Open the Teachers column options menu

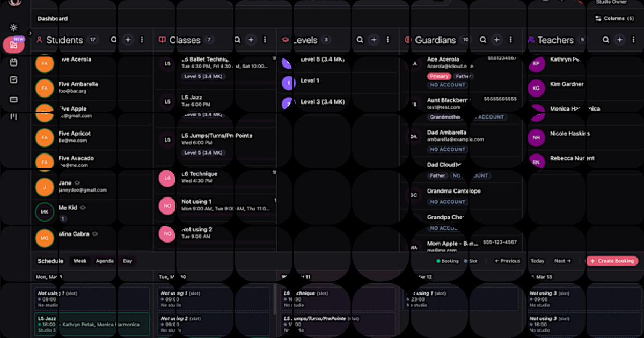(634, 40)
